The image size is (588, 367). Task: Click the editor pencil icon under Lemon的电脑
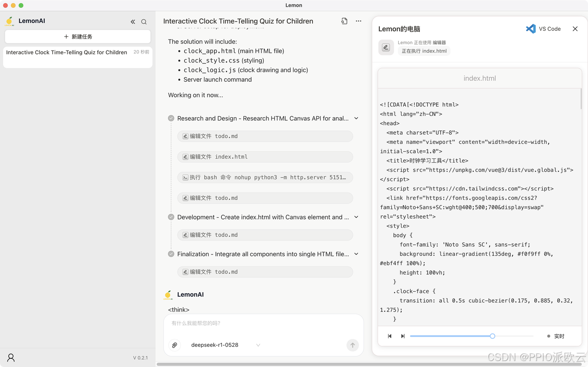[386, 47]
